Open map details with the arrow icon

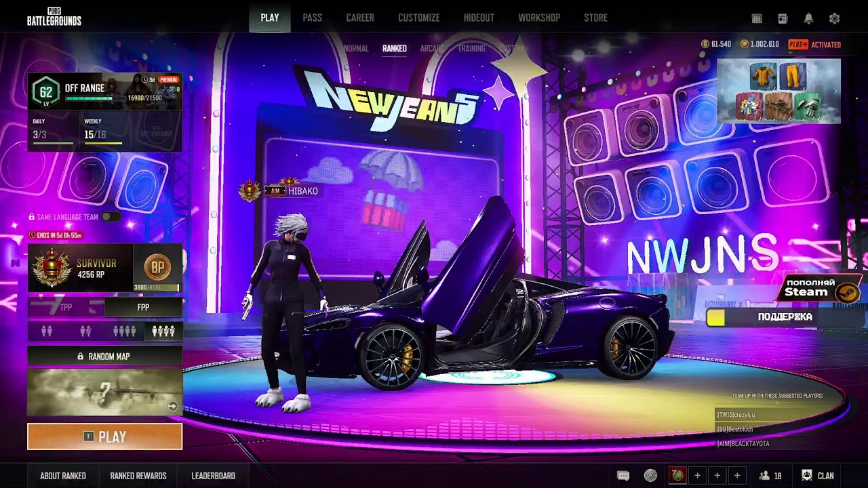click(x=173, y=406)
